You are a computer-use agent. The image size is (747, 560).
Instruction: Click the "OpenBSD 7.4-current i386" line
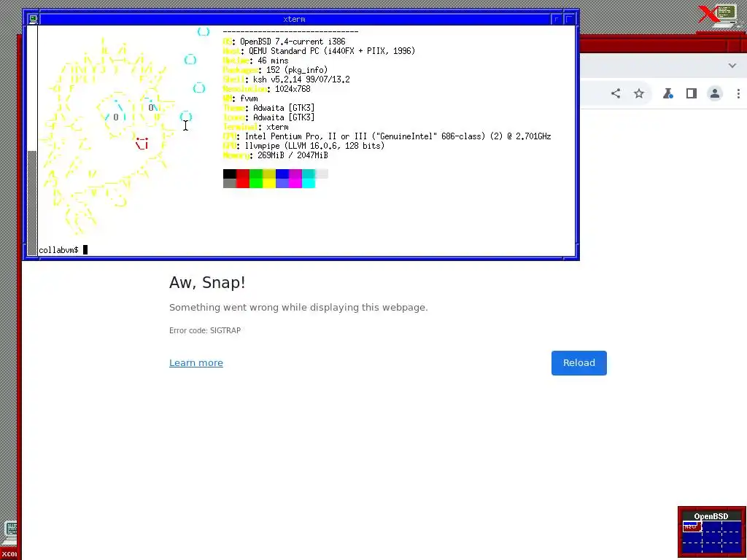click(x=293, y=42)
